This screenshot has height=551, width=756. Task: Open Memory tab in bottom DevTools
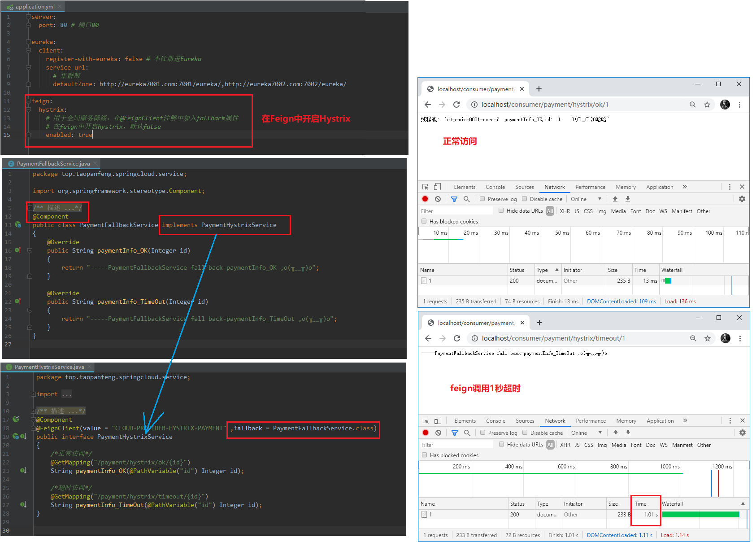click(626, 421)
